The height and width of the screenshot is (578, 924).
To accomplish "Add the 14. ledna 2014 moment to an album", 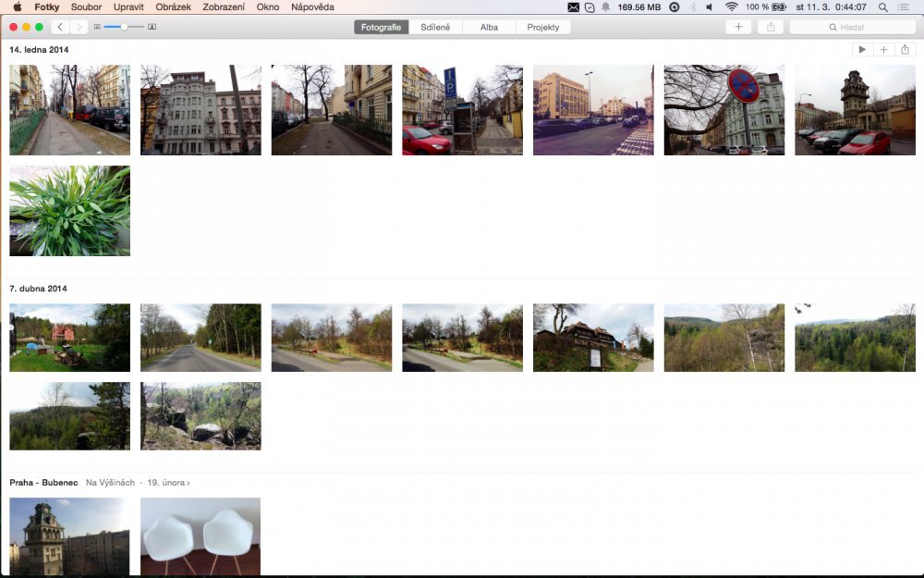I will [x=883, y=49].
